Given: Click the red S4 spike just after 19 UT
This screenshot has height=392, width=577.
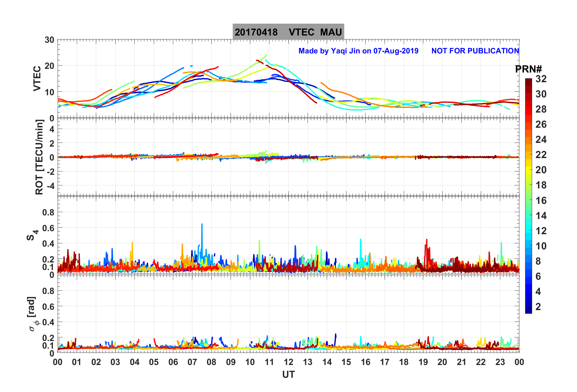Looking at the screenshot, I should pos(427,240).
